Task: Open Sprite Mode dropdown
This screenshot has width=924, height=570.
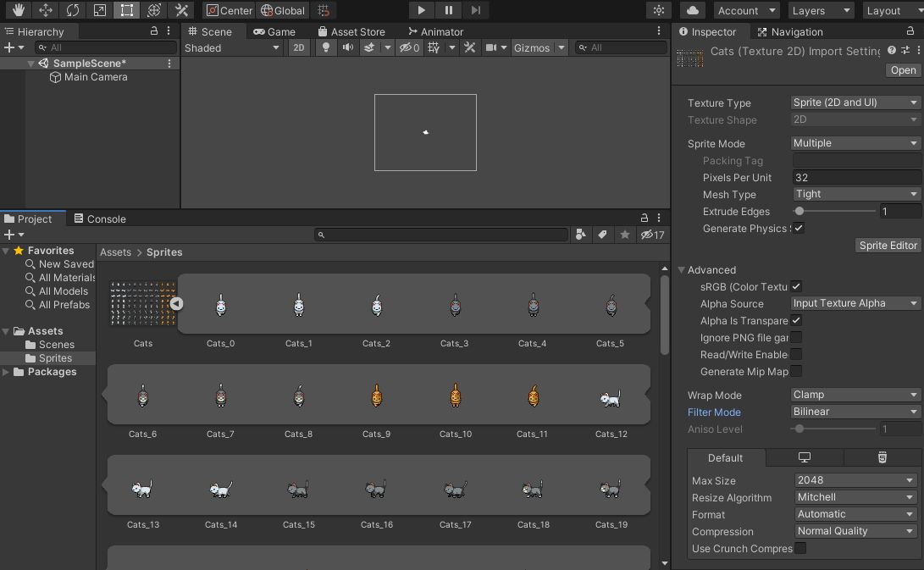Action: click(x=855, y=143)
